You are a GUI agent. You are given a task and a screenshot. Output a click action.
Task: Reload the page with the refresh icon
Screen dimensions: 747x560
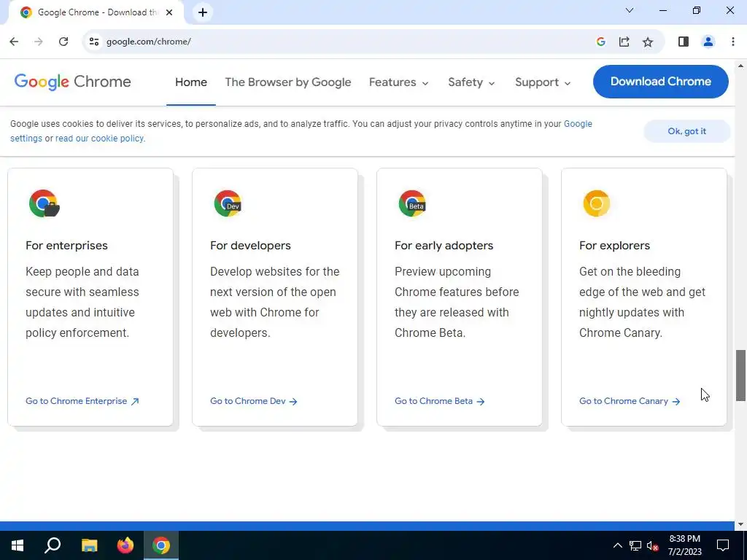[63, 42]
